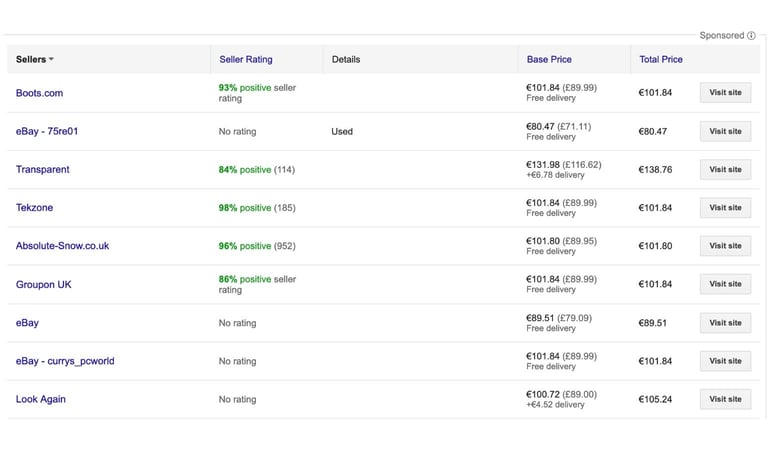
Task: Open the Transparent seller link
Action: [x=42, y=169]
